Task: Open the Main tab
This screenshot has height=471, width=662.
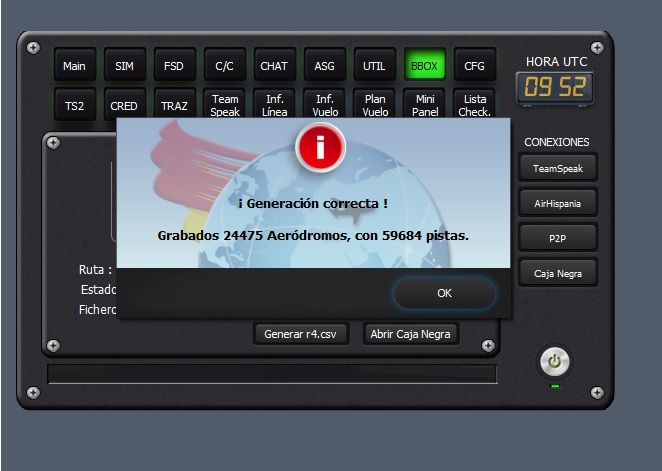Action: pos(74,66)
